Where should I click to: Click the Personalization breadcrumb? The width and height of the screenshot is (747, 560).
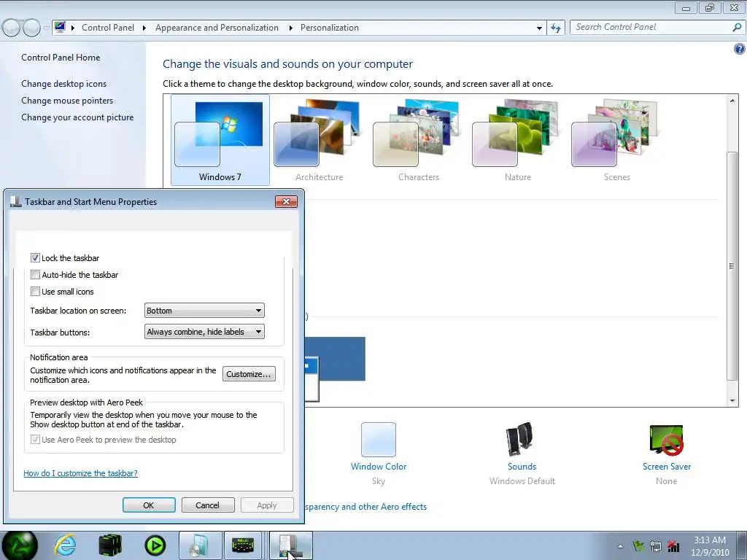(330, 28)
